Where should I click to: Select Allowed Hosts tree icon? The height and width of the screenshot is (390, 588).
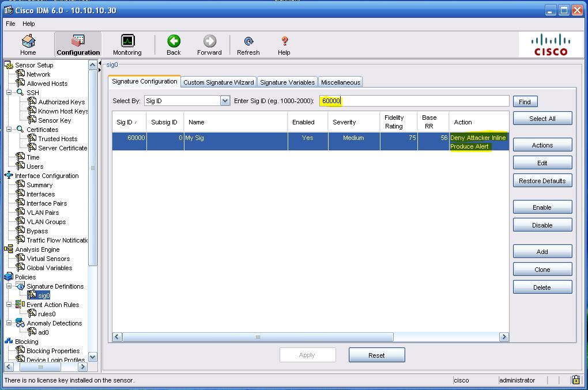pyautogui.click(x=20, y=83)
